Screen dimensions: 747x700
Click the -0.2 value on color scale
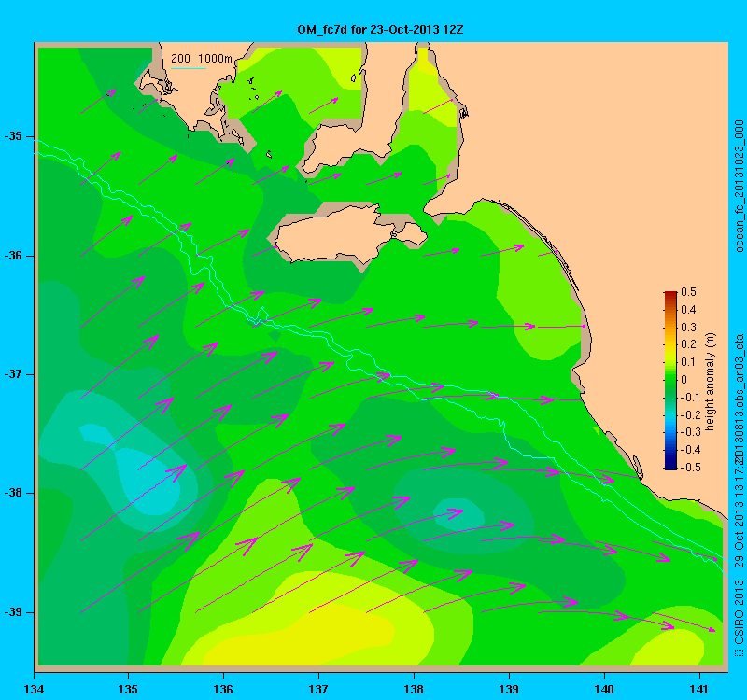tap(690, 414)
